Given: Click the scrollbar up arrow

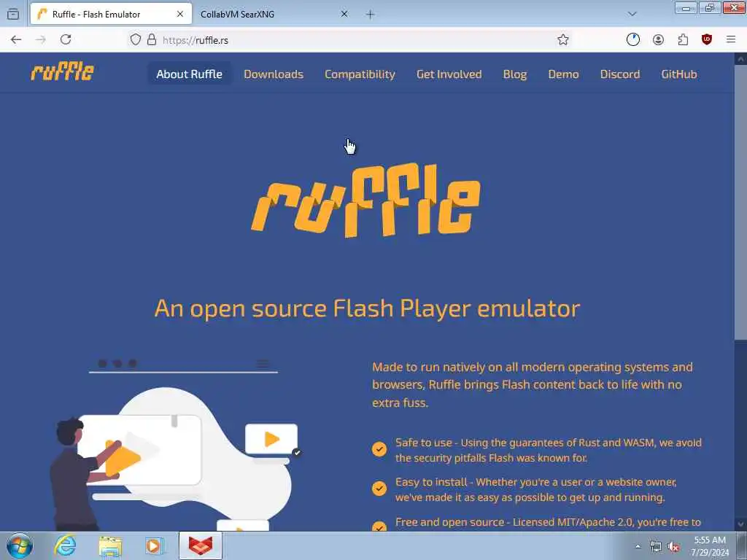Looking at the screenshot, I should [740, 59].
